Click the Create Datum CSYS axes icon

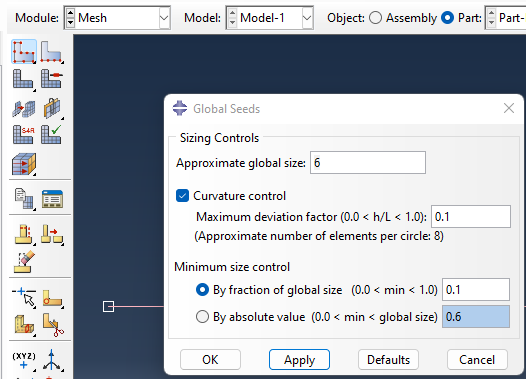tap(52, 361)
